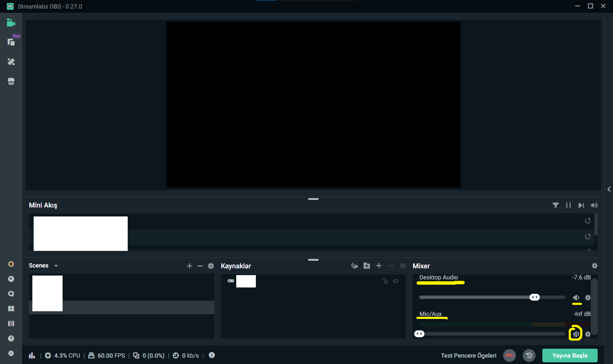The image size is (613, 364).
Task: Toggle the visibility eye on the source
Action: coord(395,281)
